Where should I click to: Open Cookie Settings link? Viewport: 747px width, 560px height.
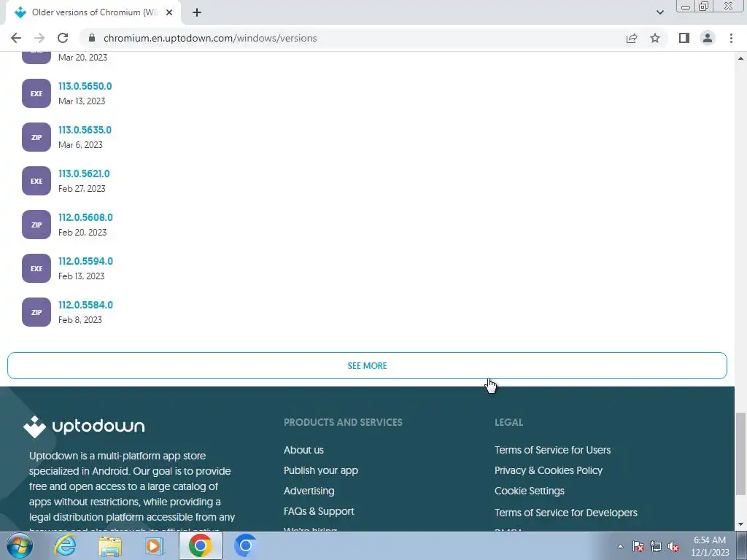pyautogui.click(x=530, y=491)
